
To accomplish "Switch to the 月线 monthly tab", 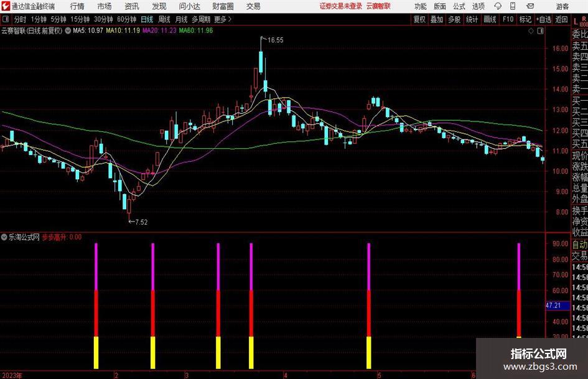I will coord(181,19).
